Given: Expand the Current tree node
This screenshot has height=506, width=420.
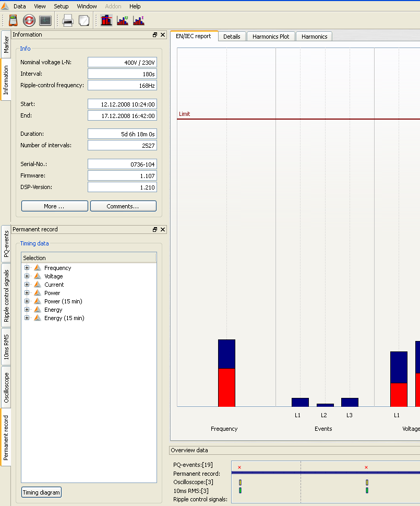Looking at the screenshot, I should [27, 284].
